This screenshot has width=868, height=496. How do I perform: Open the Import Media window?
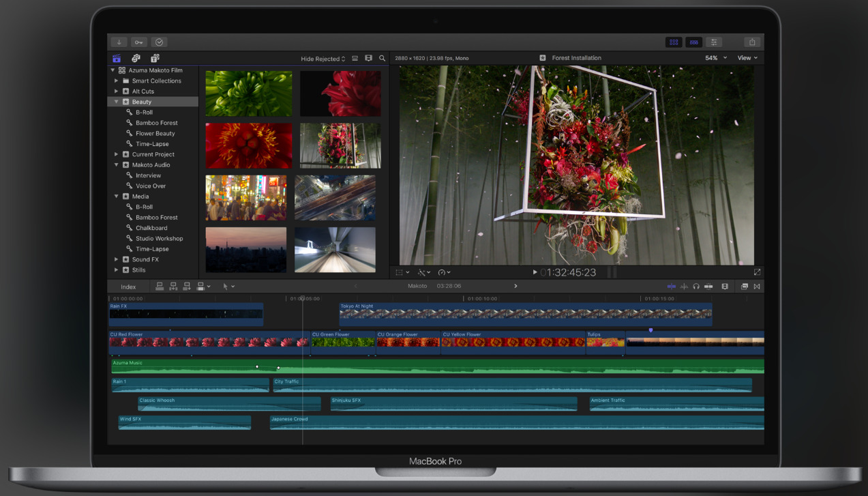(x=119, y=42)
